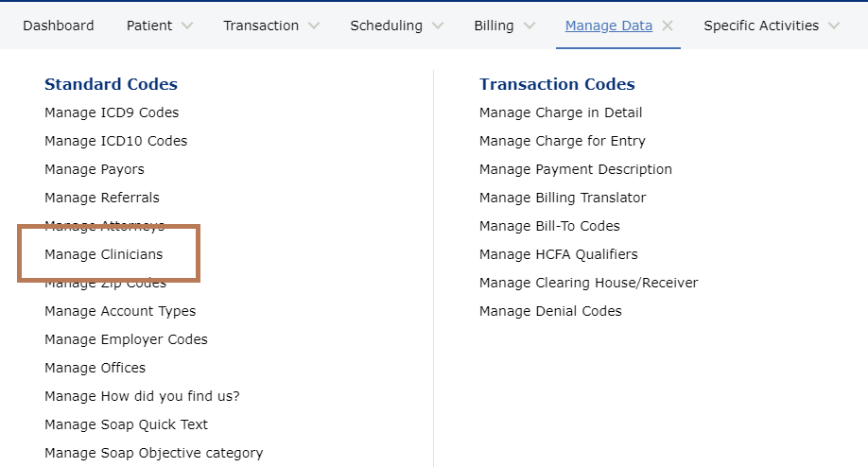Image resolution: width=868 pixels, height=467 pixels.
Task: Expand the Transaction menu chevron
Action: 314,26
